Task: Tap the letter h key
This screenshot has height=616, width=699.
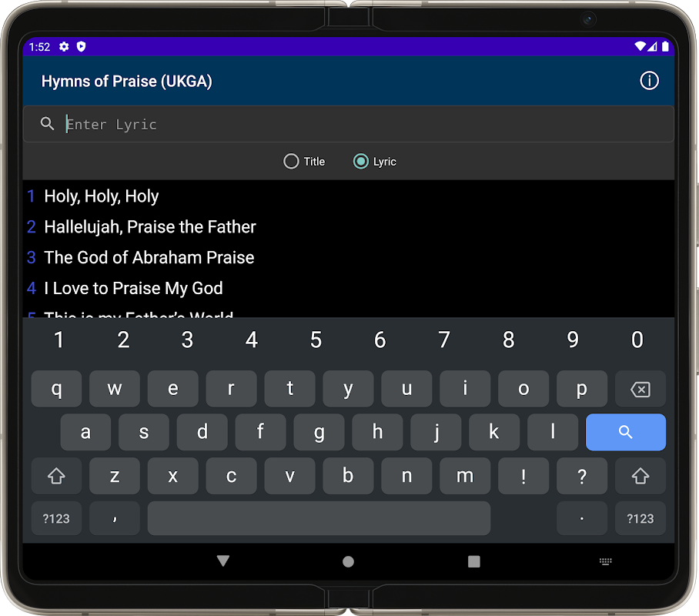Action: pos(377,432)
